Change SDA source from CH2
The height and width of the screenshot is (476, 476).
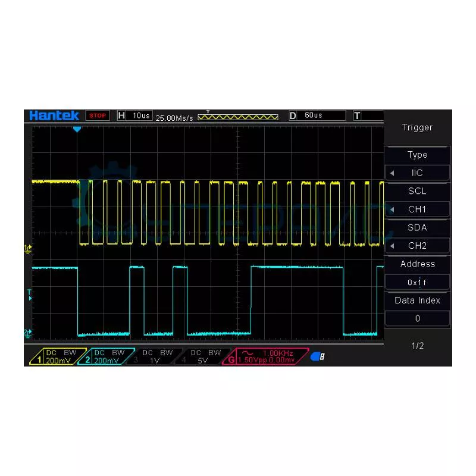(x=417, y=246)
